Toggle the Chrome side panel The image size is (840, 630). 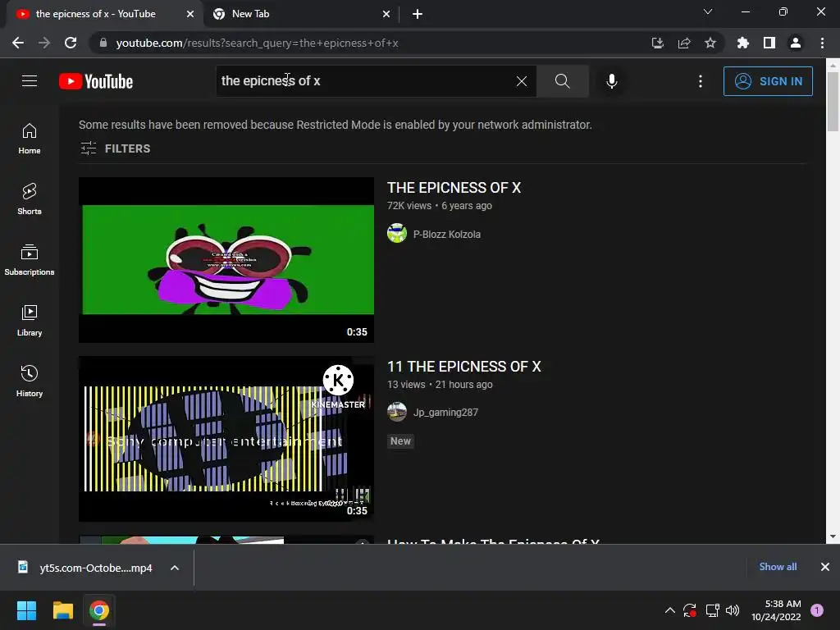click(x=769, y=43)
